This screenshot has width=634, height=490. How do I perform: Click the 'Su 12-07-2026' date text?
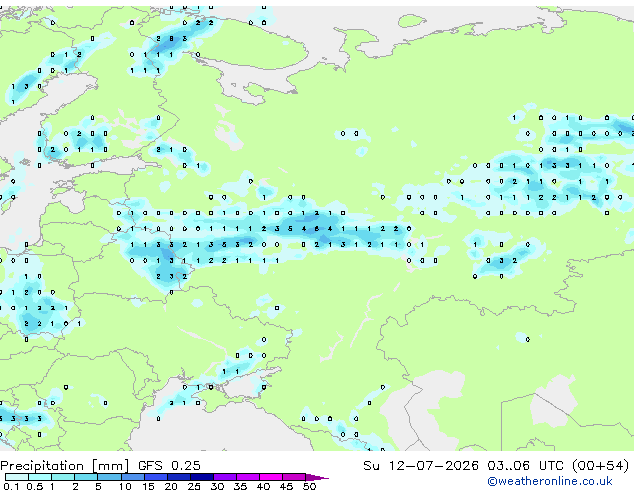[421, 466]
